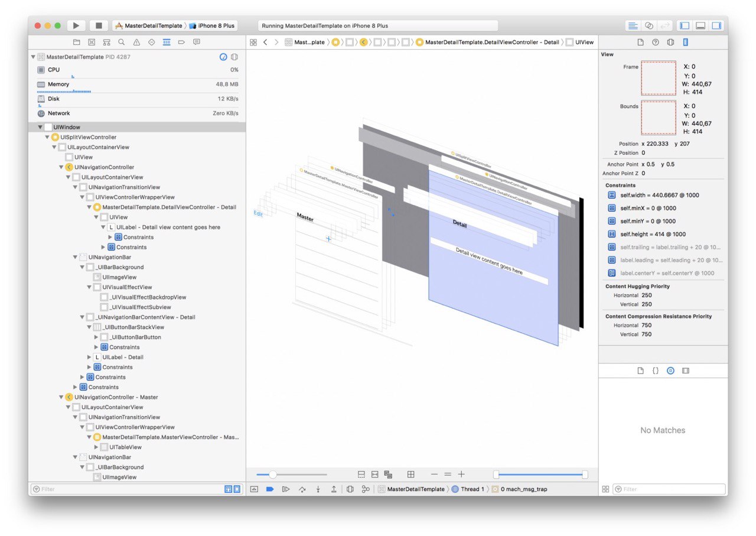Hide the Navigator panel
The width and height of the screenshot is (756, 536).
click(685, 25)
